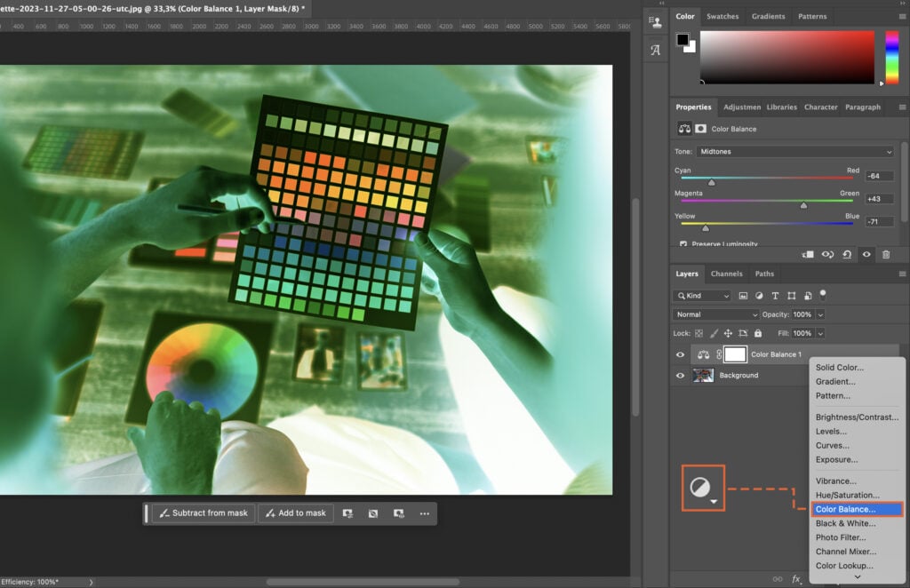Enable the Preserve Luminosity checkbox
The image size is (910, 588).
682,243
